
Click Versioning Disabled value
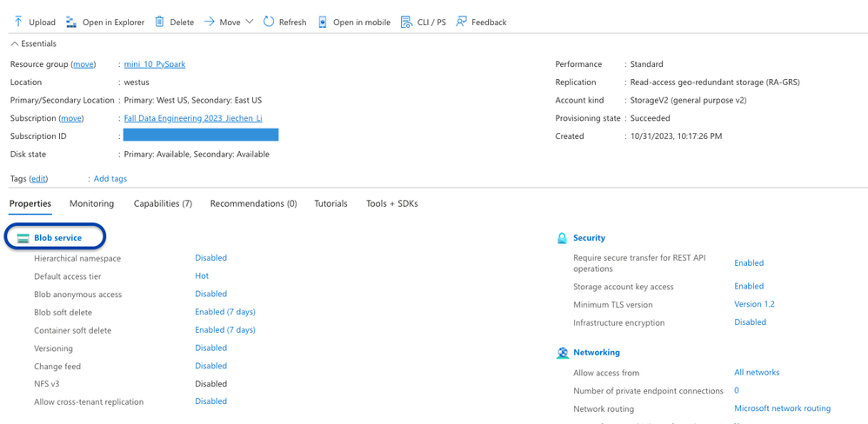pos(210,348)
